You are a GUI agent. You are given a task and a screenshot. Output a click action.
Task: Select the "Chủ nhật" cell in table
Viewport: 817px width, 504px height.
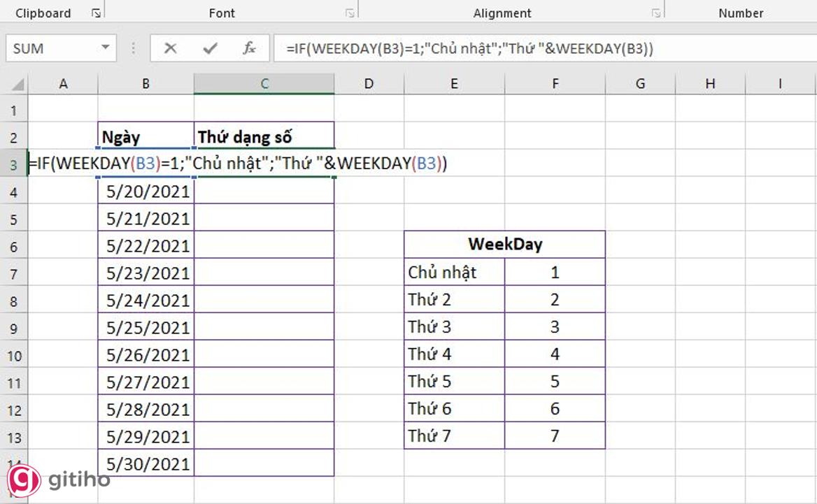pos(455,273)
